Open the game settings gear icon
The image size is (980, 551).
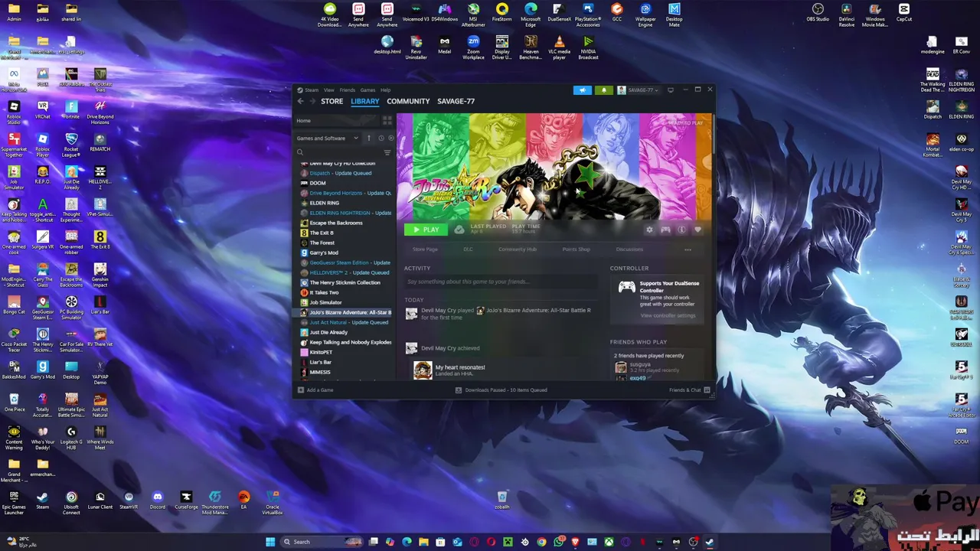(x=649, y=230)
